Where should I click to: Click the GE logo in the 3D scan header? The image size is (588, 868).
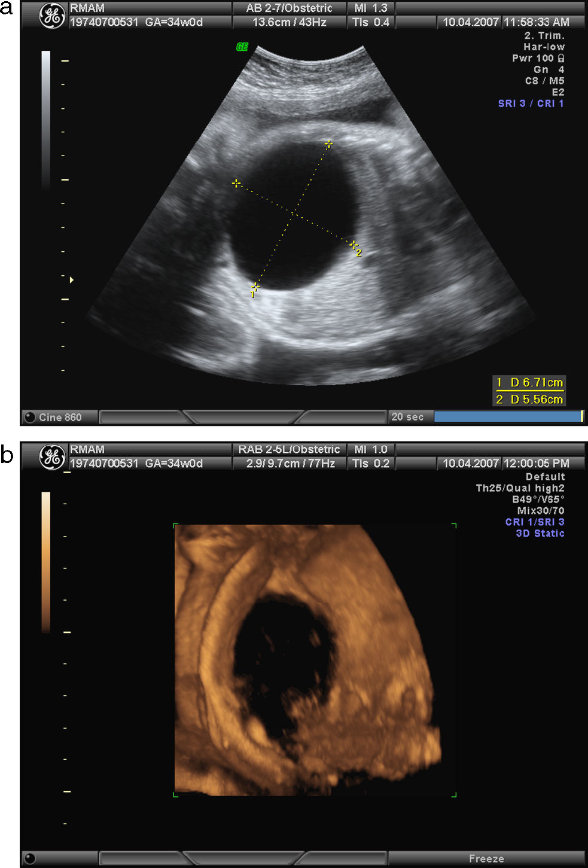51,457
